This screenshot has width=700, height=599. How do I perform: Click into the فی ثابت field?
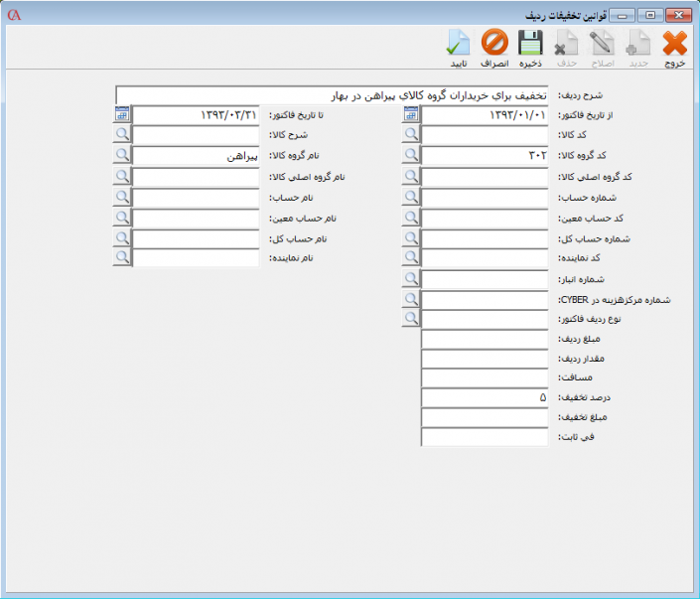click(485, 437)
